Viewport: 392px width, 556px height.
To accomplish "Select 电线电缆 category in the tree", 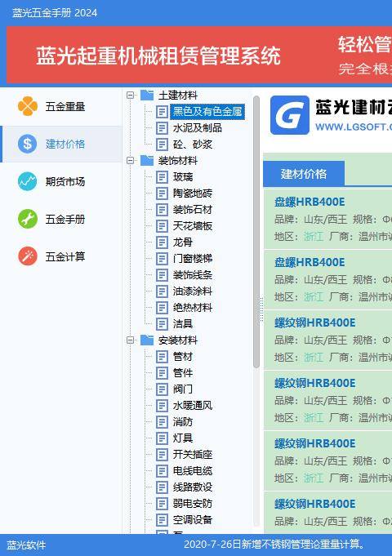I will (193, 470).
